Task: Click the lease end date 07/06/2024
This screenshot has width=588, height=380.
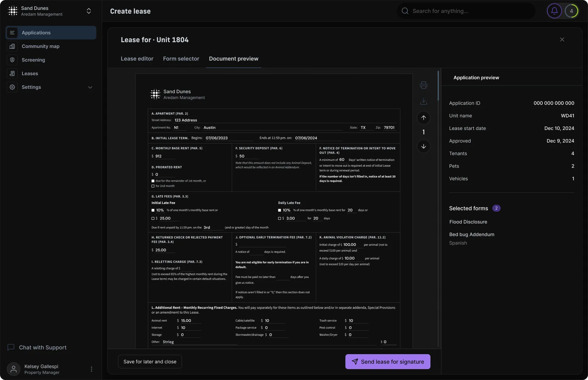Action: click(x=306, y=138)
